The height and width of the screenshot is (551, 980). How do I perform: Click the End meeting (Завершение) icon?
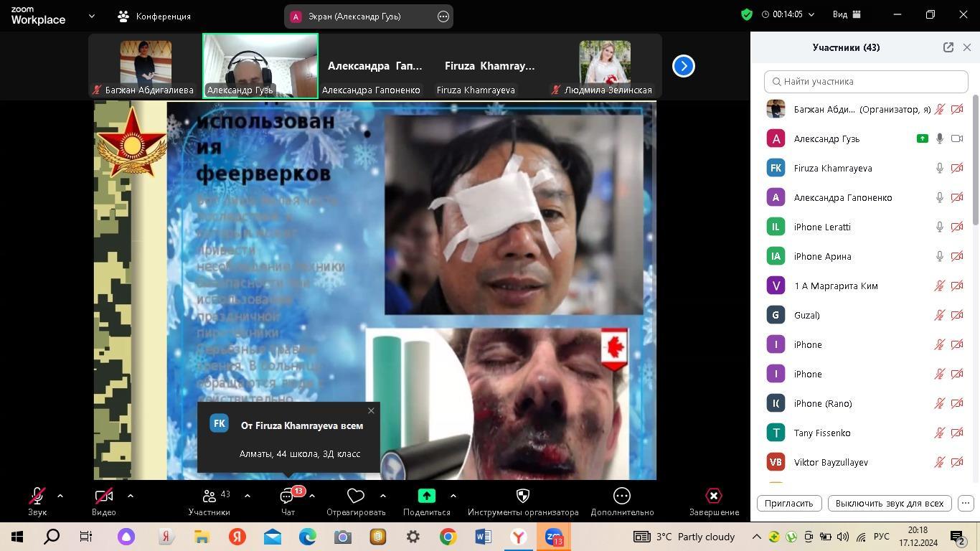coord(713,496)
